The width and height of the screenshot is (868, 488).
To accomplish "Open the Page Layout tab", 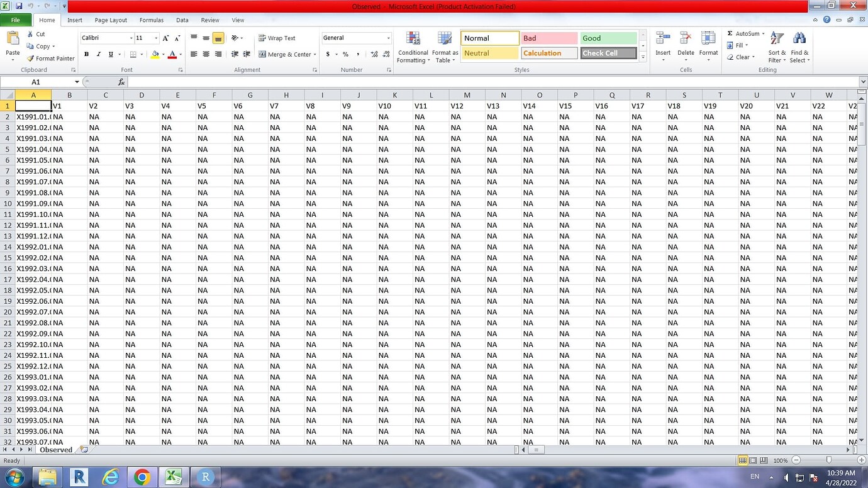I will [111, 20].
